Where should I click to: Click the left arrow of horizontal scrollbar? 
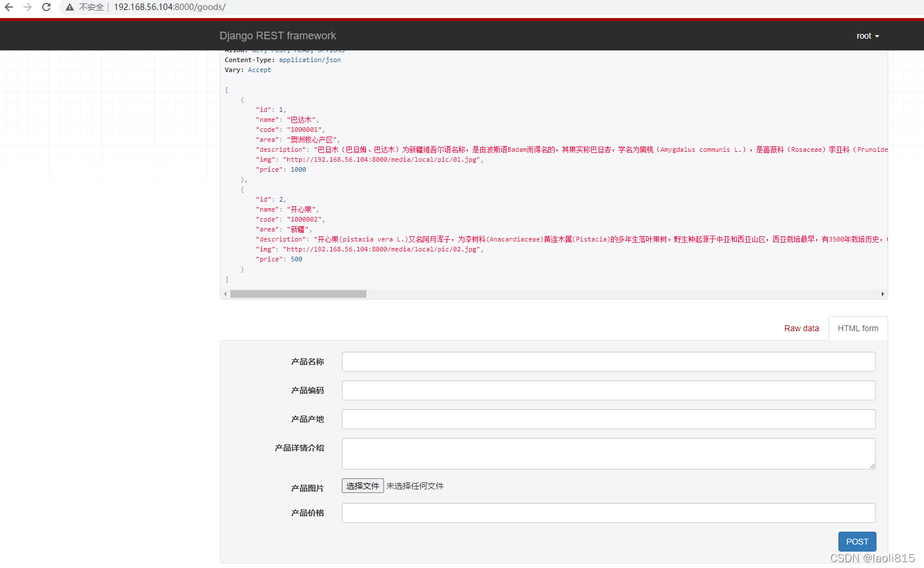[225, 294]
